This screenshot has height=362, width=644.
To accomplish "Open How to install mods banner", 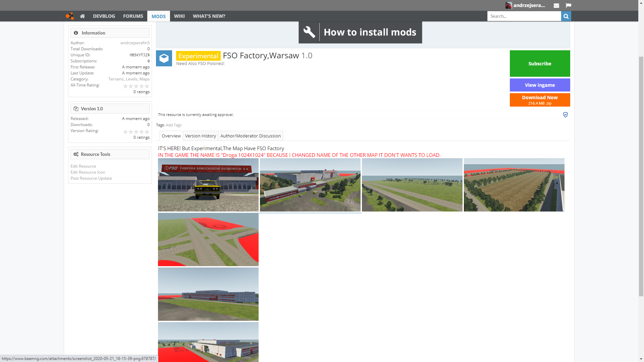I will [x=360, y=32].
